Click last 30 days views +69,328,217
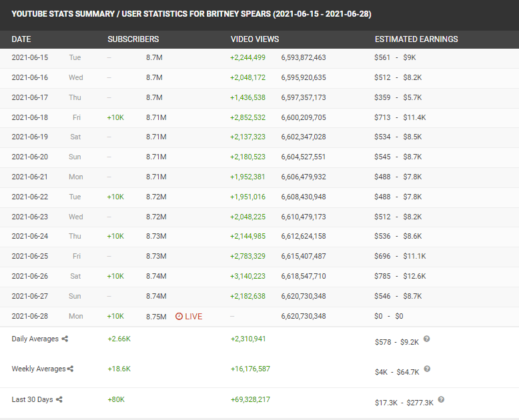The image size is (519, 420). coord(251,399)
